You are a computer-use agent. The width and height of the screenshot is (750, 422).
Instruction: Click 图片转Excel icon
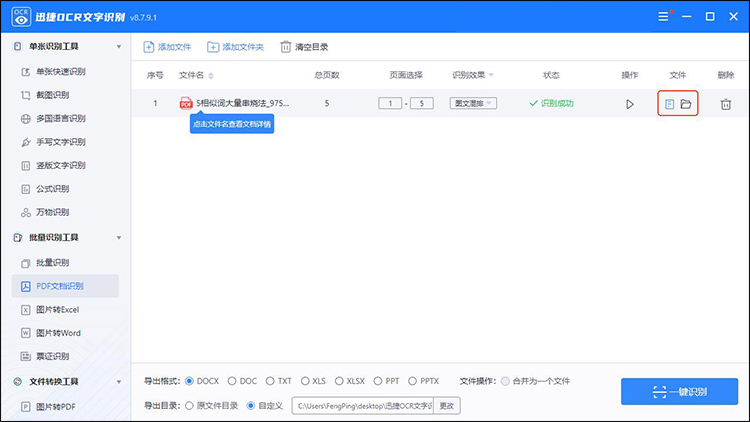click(x=26, y=310)
